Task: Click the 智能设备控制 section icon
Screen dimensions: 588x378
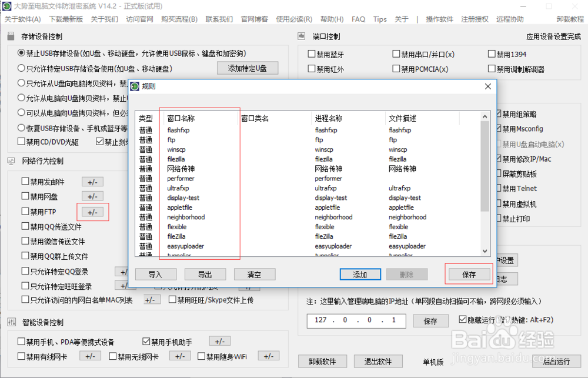Action: 12,322
